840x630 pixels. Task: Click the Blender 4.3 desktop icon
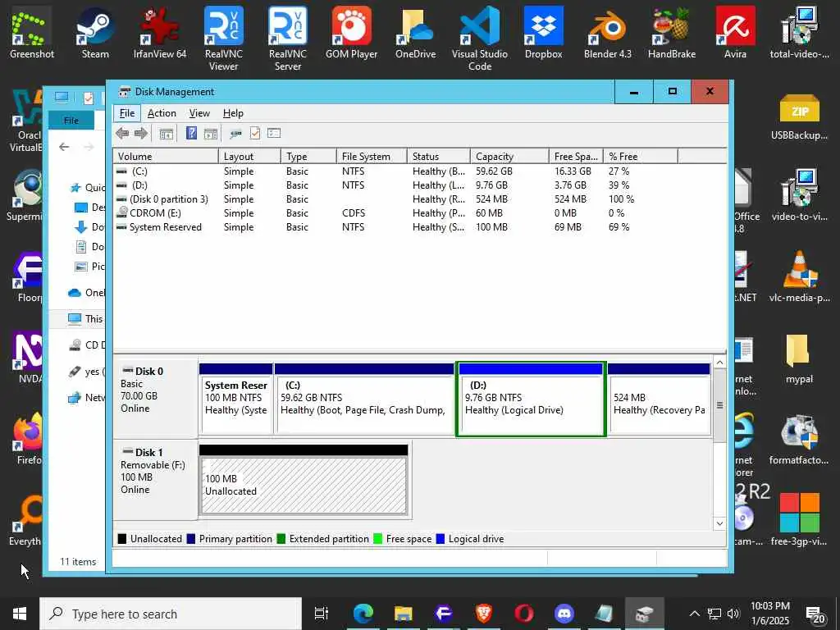coord(608,33)
